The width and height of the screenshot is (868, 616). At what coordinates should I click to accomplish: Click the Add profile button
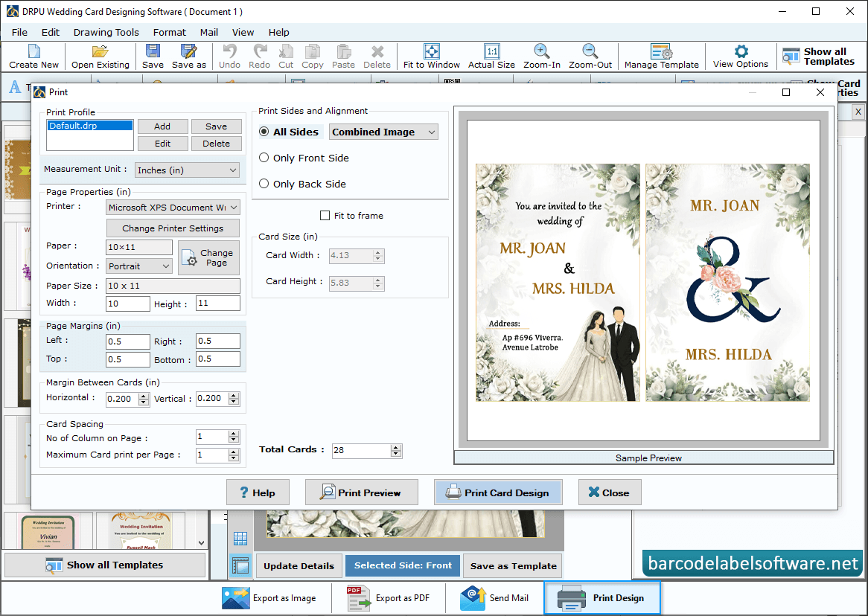tap(163, 126)
